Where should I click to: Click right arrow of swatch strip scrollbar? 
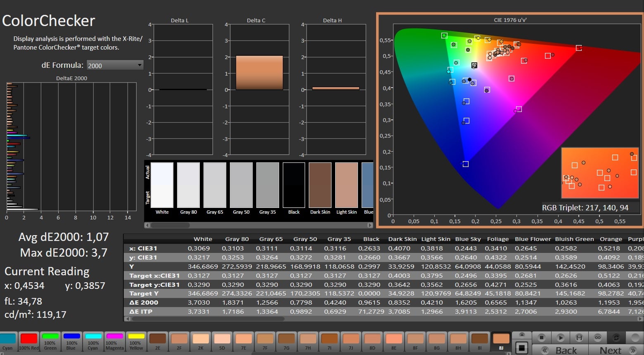(x=370, y=225)
